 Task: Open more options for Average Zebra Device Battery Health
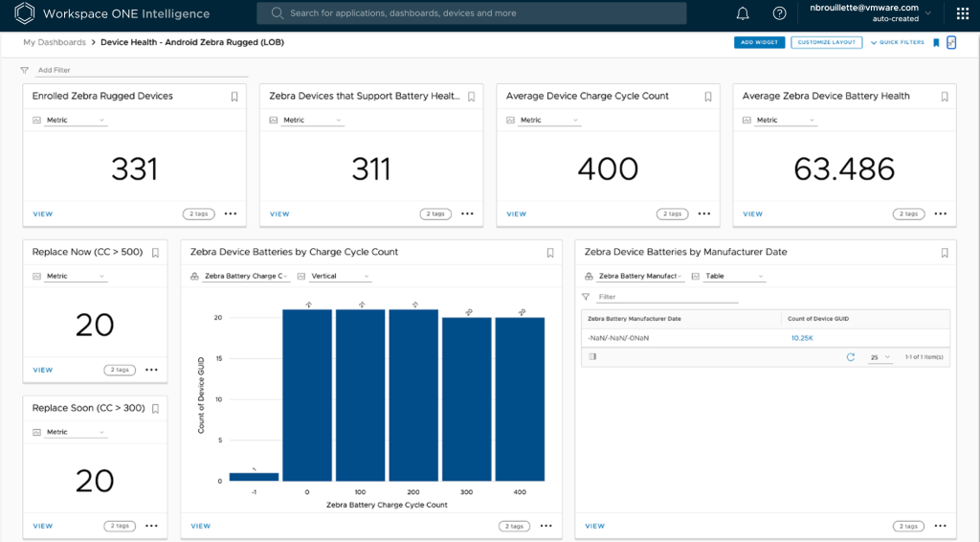click(x=941, y=214)
